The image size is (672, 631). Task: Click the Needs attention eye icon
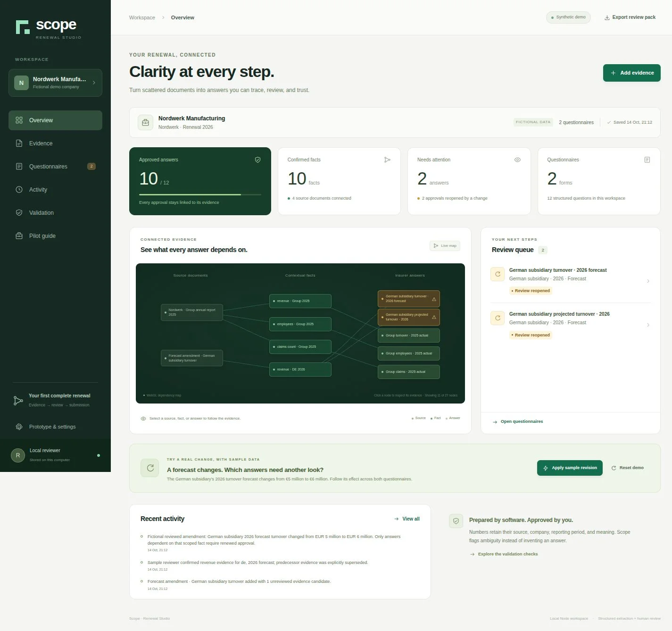(517, 160)
